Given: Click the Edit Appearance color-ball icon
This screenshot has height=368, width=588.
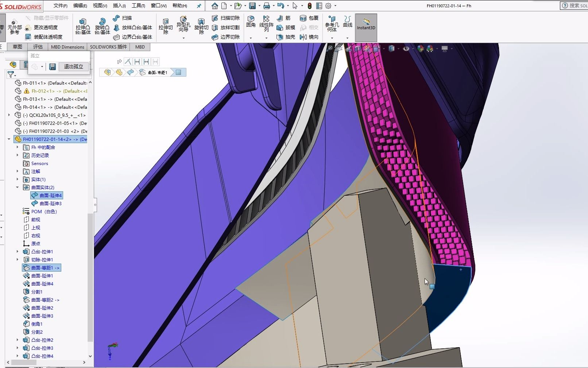Looking at the screenshot, I should (x=421, y=48).
